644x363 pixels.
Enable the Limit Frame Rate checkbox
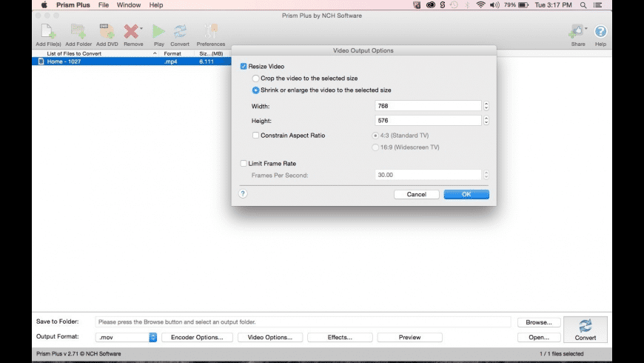244,163
